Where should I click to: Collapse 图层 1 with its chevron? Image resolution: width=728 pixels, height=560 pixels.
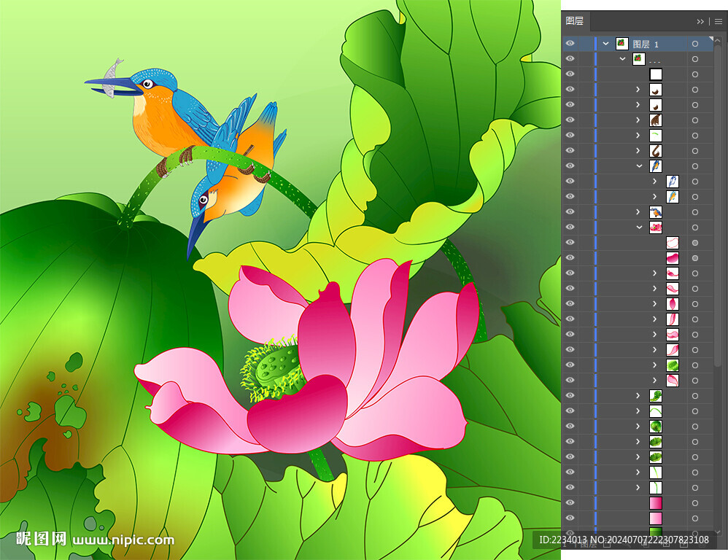point(606,44)
